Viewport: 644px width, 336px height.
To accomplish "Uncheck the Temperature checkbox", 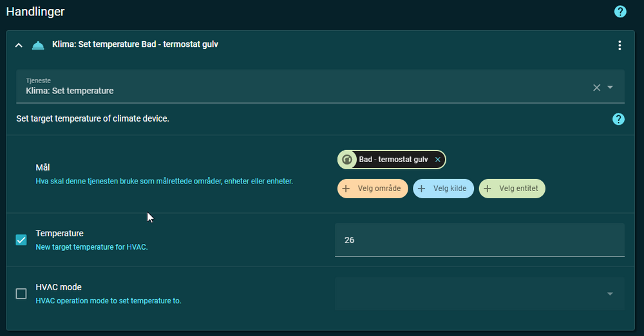I will click(21, 240).
